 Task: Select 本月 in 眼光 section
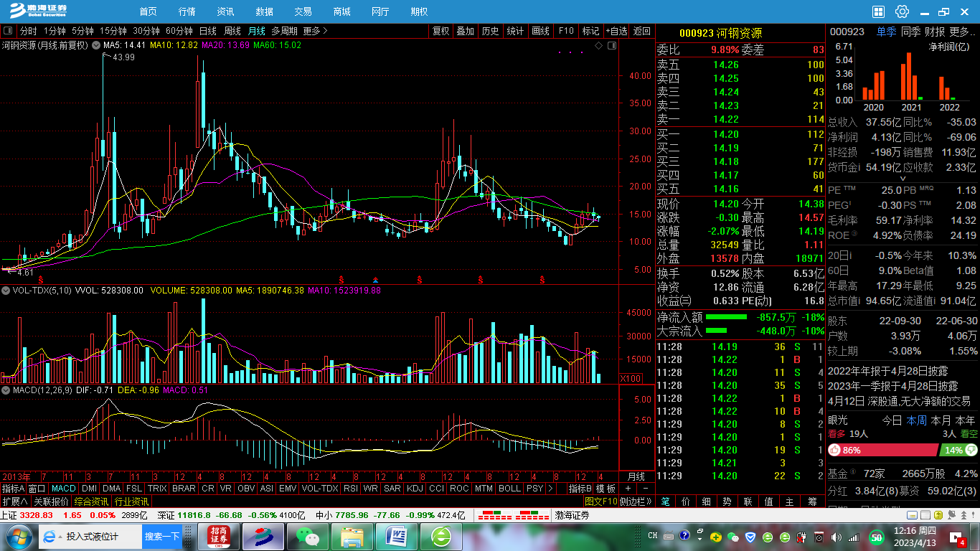tap(941, 420)
